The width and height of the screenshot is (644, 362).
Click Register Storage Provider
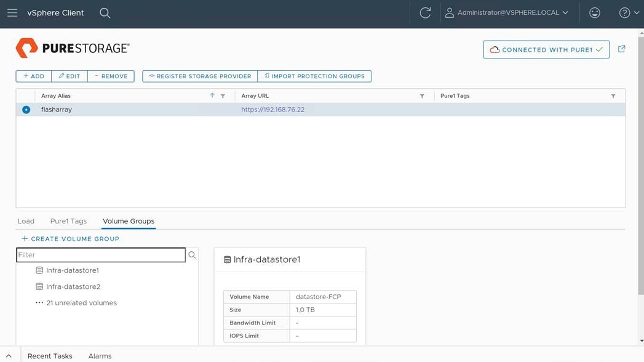point(200,76)
